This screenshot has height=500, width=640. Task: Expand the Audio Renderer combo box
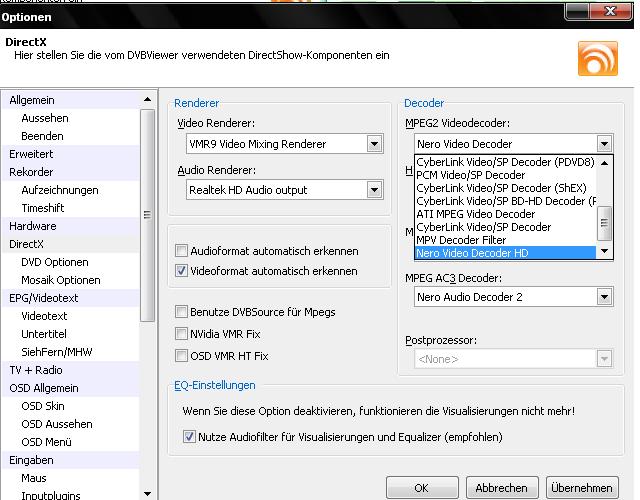tap(374, 190)
